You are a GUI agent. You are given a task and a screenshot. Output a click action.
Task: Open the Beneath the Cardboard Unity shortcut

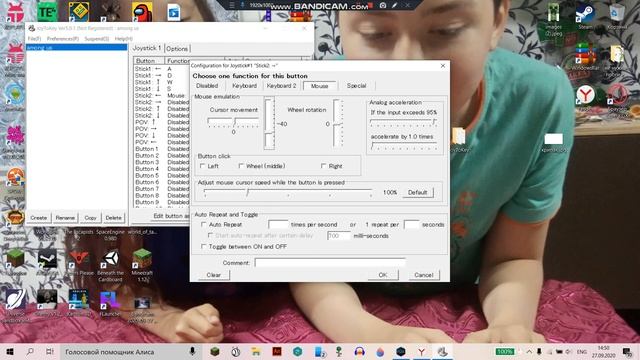(x=110, y=265)
